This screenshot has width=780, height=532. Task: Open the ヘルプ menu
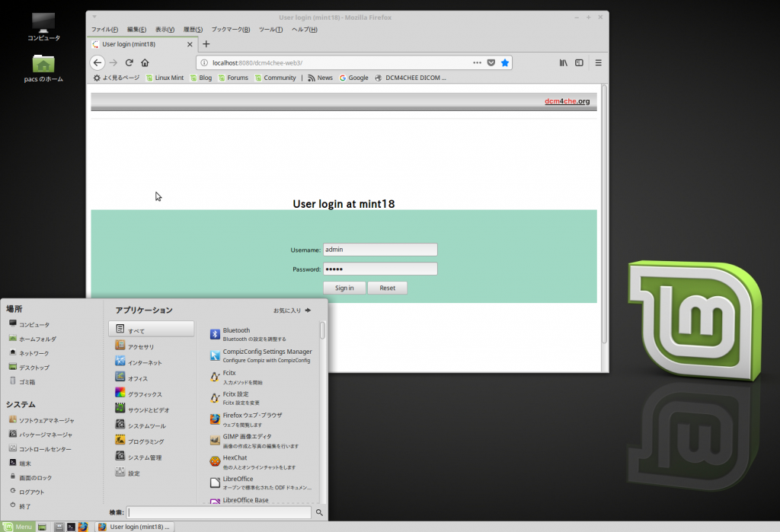(x=305, y=30)
